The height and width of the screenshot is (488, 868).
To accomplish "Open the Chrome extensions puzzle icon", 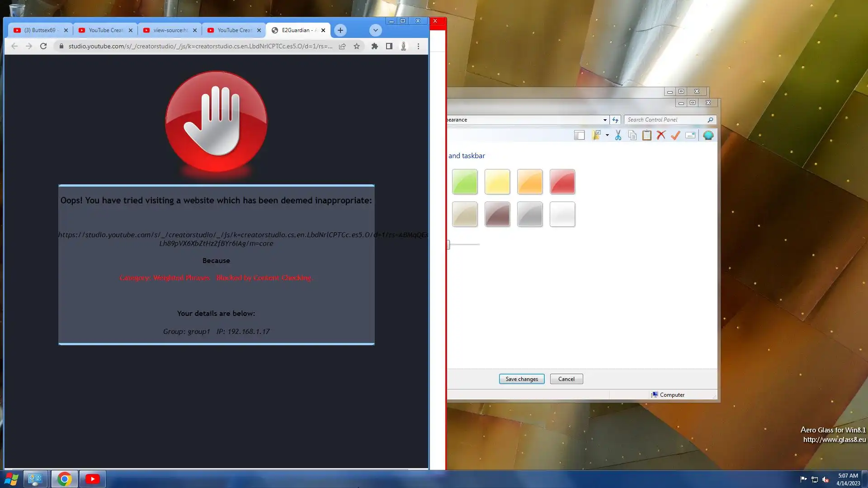I will [x=374, y=46].
